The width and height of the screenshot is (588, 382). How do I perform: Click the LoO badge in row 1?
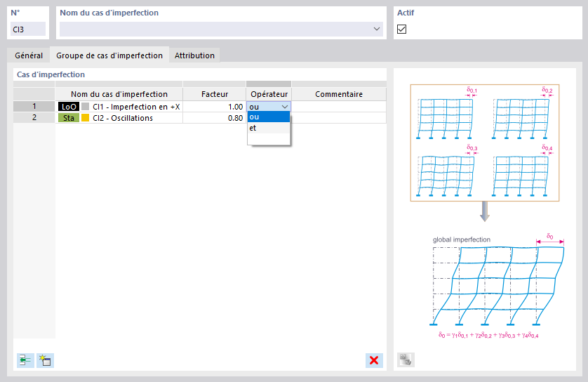click(x=69, y=107)
